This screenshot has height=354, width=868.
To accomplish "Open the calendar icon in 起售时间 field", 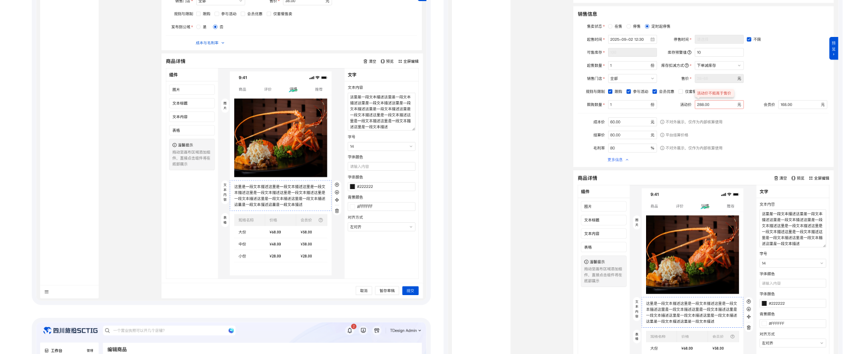I will pos(652,40).
